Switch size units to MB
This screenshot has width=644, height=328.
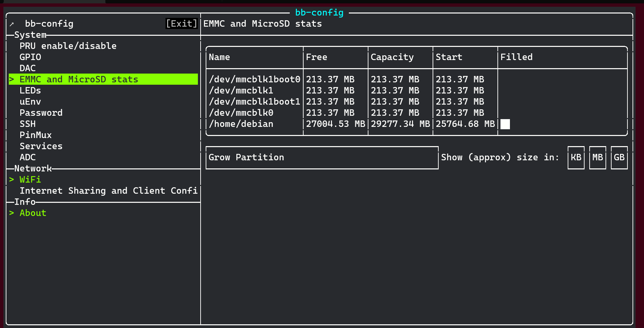click(x=597, y=158)
